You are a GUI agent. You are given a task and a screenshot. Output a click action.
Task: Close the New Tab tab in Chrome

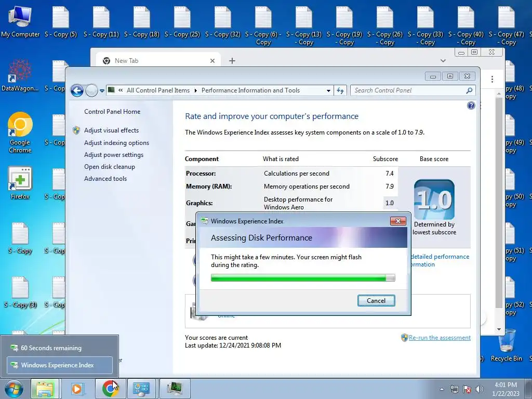[x=212, y=61]
